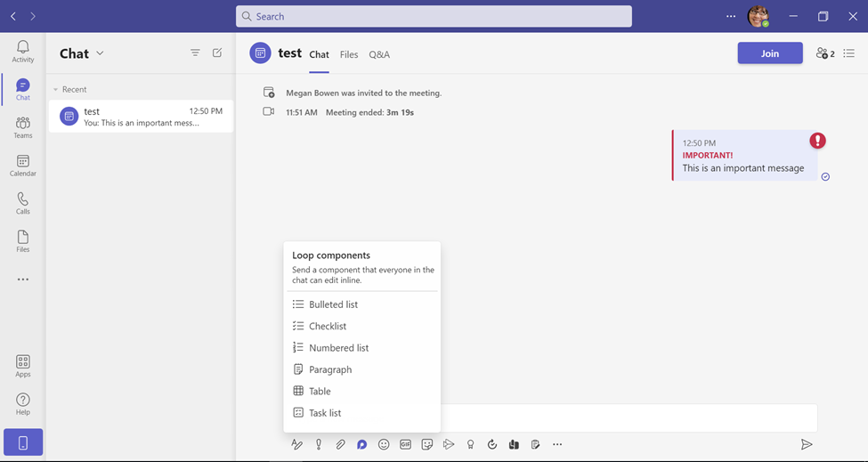Open the chat filter icon

tap(195, 53)
